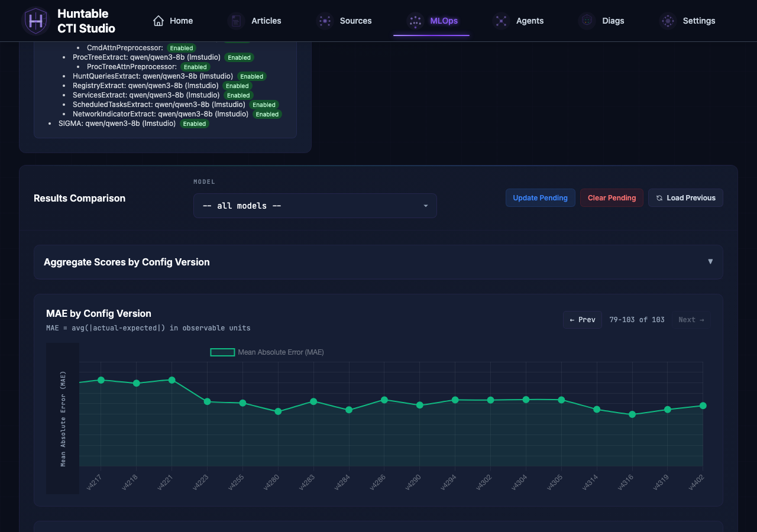
Task: Click the 'SIGMA: qwen/qwen3-8b (lmstudio)' row
Action: click(x=117, y=124)
